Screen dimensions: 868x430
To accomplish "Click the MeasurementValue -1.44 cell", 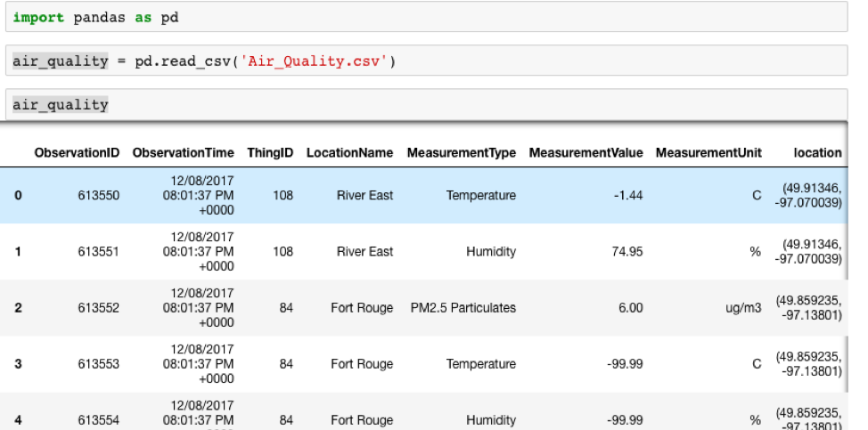I will pyautogui.click(x=628, y=195).
